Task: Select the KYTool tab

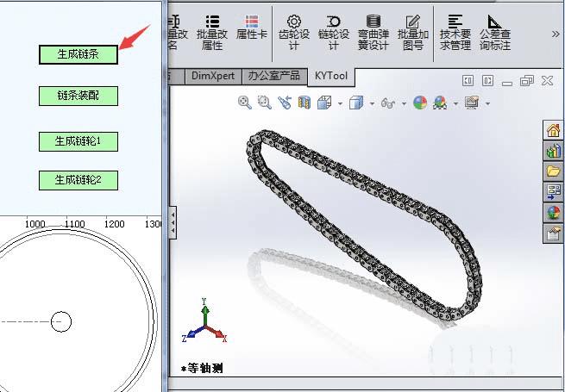Action: 331,76
